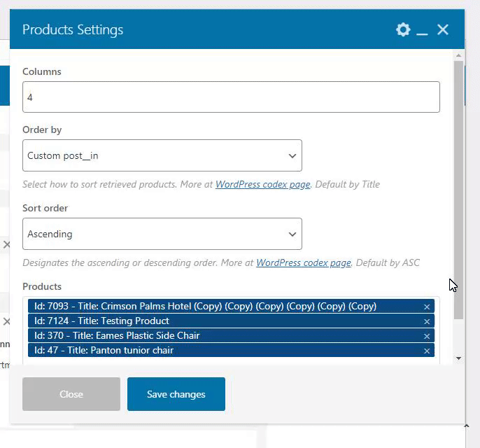The image size is (480, 448).
Task: Open the settings gear in the panel header
Action: (403, 29)
